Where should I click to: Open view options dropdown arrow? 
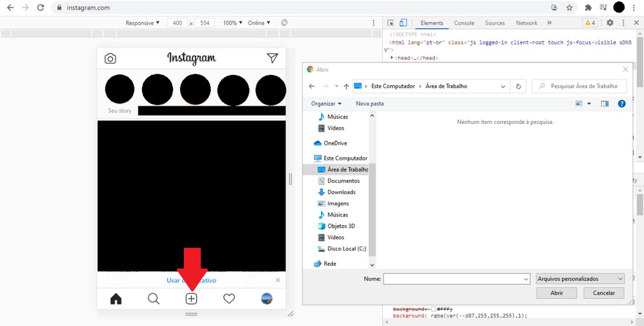click(589, 104)
